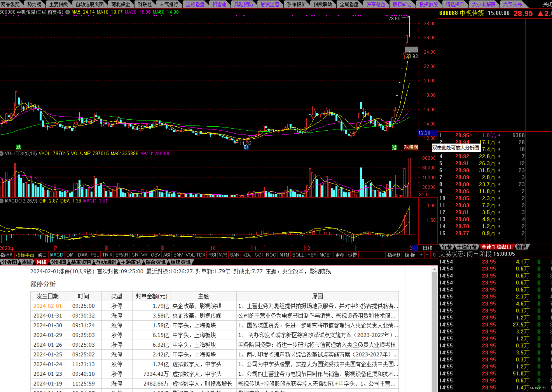Click the green 港 marker icon
The width and height of the screenshot is (552, 392).
pos(394,147)
